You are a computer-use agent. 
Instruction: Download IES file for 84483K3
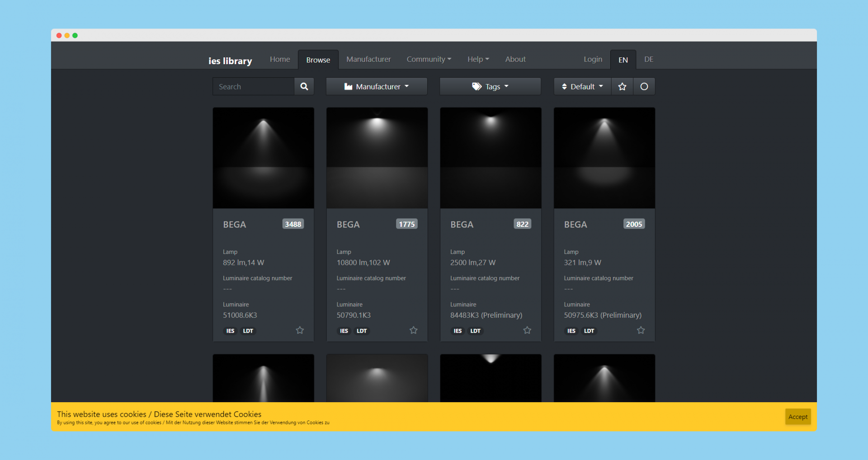click(x=458, y=331)
